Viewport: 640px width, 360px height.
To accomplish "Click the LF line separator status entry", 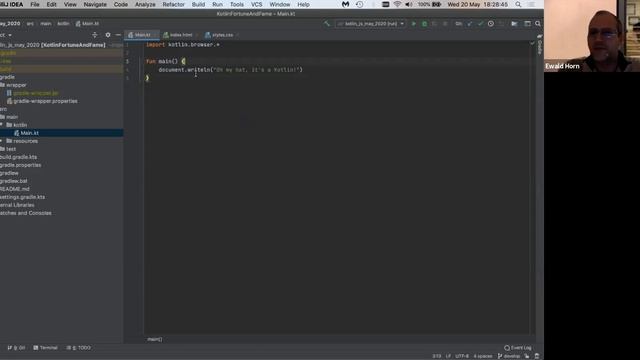I will (448, 356).
